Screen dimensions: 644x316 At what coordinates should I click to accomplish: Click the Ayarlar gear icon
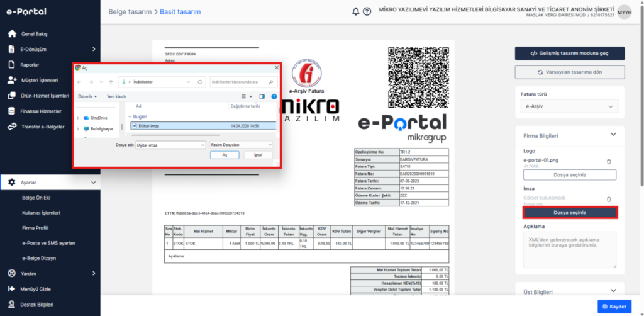click(12, 182)
